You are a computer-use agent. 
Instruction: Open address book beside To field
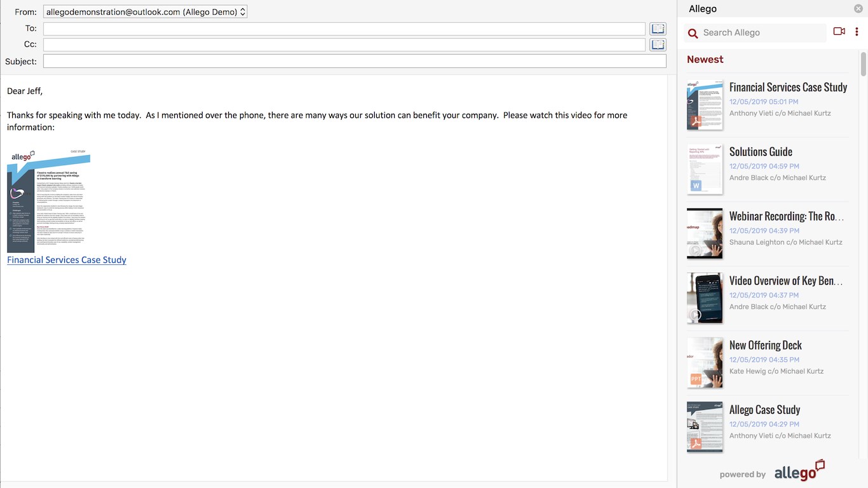658,29
